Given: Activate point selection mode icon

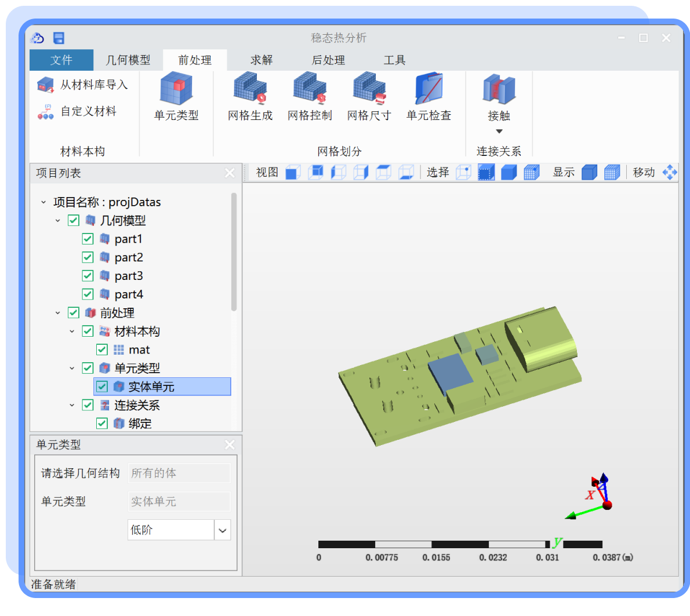Looking at the screenshot, I should tap(463, 172).
